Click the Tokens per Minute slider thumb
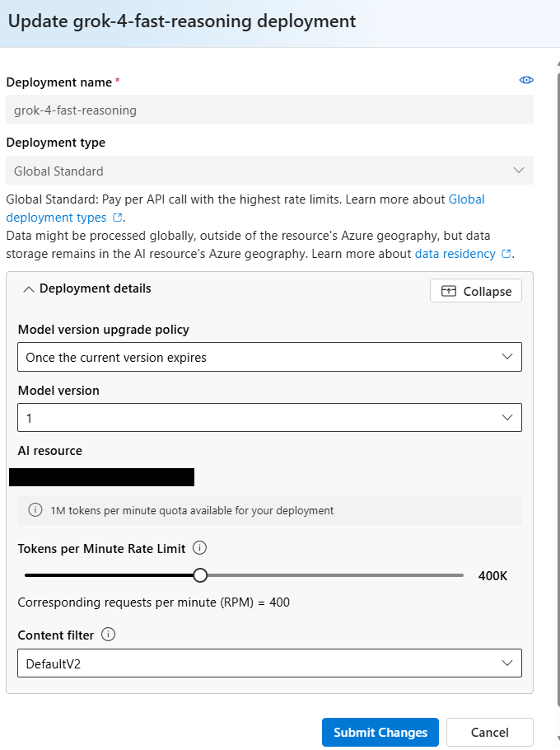 (x=200, y=575)
